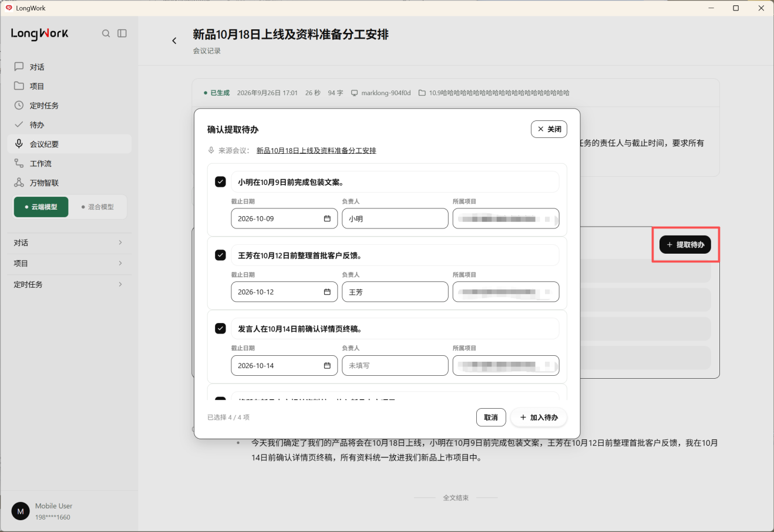Uncheck the 王芳 客户反馈 task checkbox

tap(220, 255)
